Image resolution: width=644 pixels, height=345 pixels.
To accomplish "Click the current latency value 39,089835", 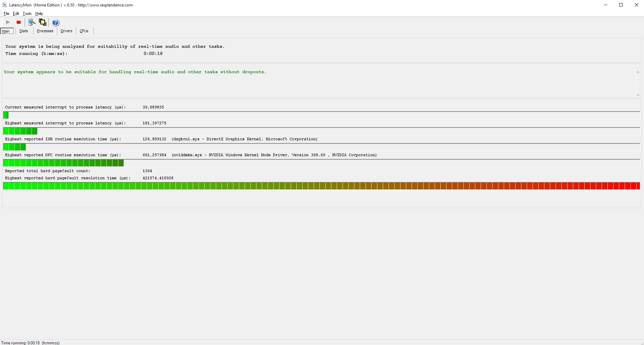I will click(153, 107).
